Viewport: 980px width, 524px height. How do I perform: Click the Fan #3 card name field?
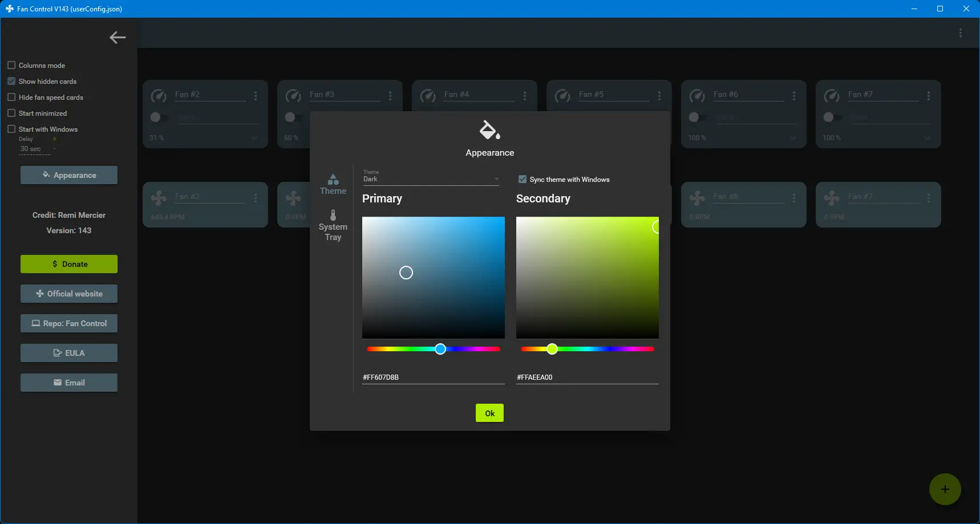point(345,95)
